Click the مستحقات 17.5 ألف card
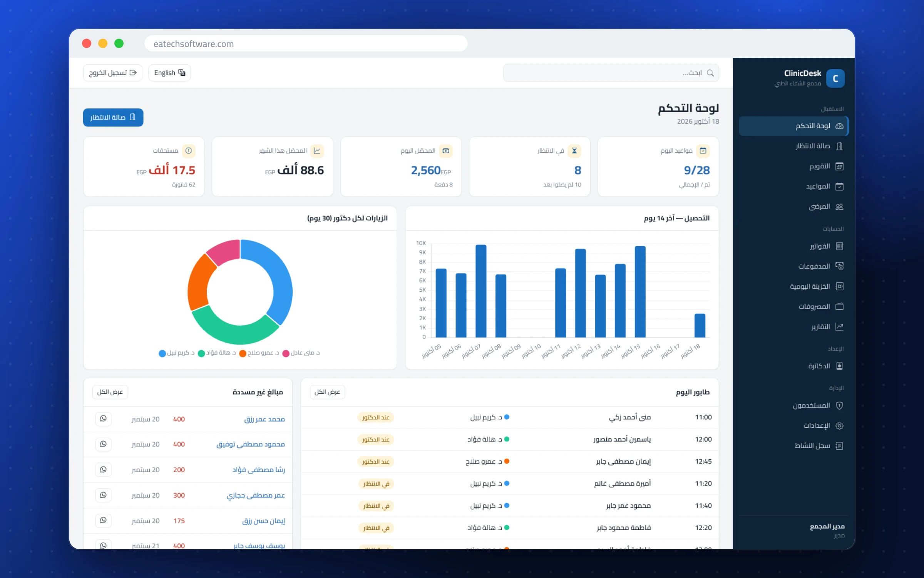The height and width of the screenshot is (578, 924). [x=144, y=166]
